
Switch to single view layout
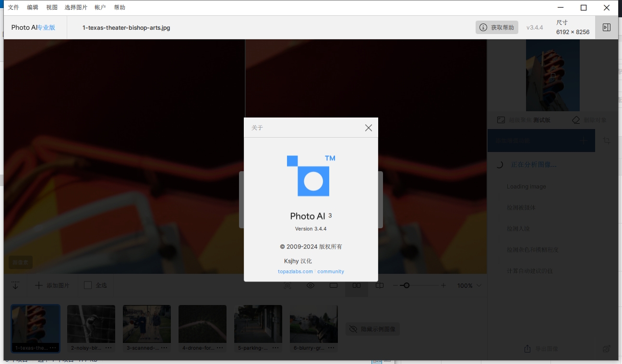tap(334, 285)
